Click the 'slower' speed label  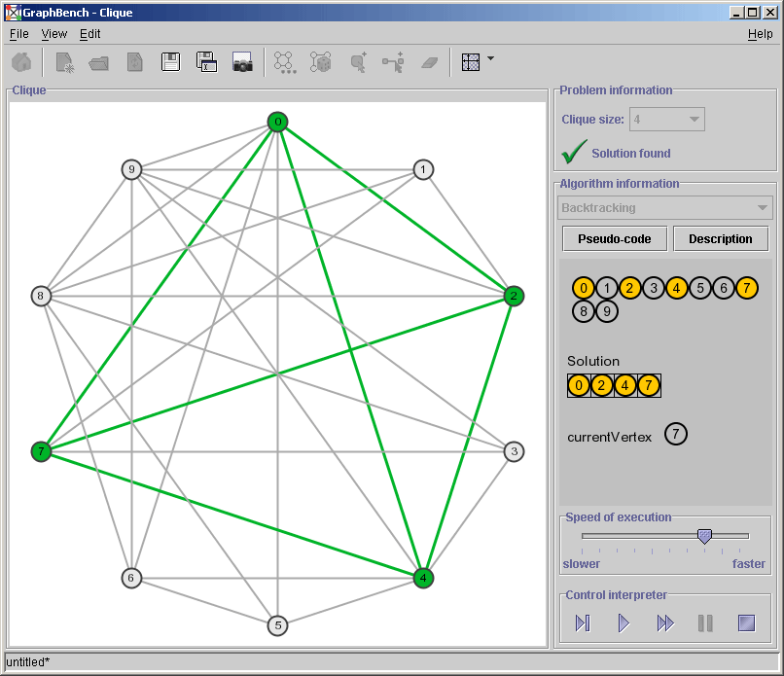(581, 564)
